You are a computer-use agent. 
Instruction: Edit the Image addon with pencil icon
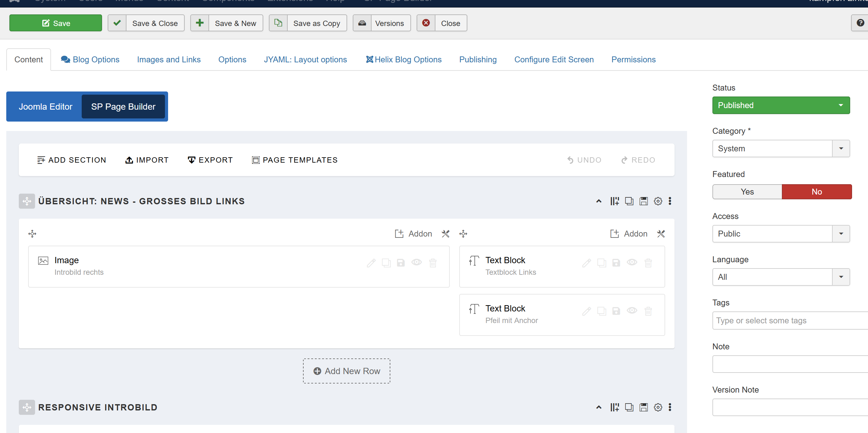coord(371,263)
